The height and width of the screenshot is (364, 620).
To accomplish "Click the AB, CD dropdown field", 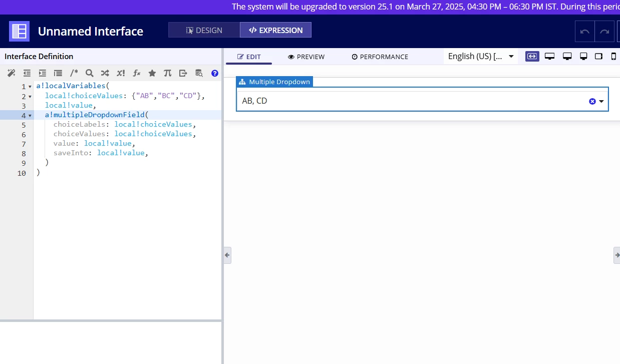I will pos(422,101).
